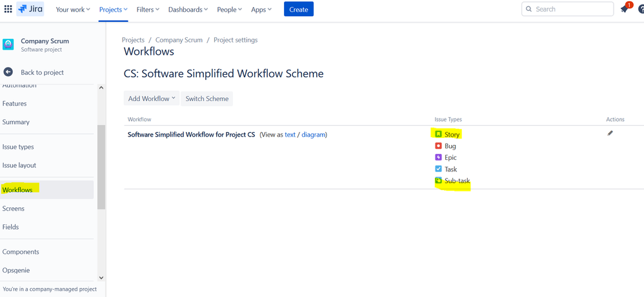The image size is (644, 297).
Task: Open Components in the sidebar
Action: (21, 251)
